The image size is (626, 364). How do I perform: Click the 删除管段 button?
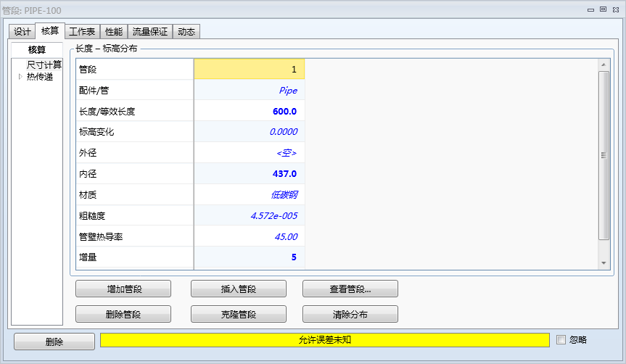pos(123,315)
